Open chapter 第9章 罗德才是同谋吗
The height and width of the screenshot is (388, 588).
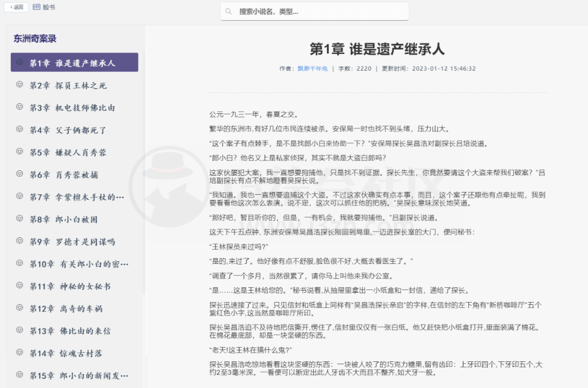tap(74, 242)
